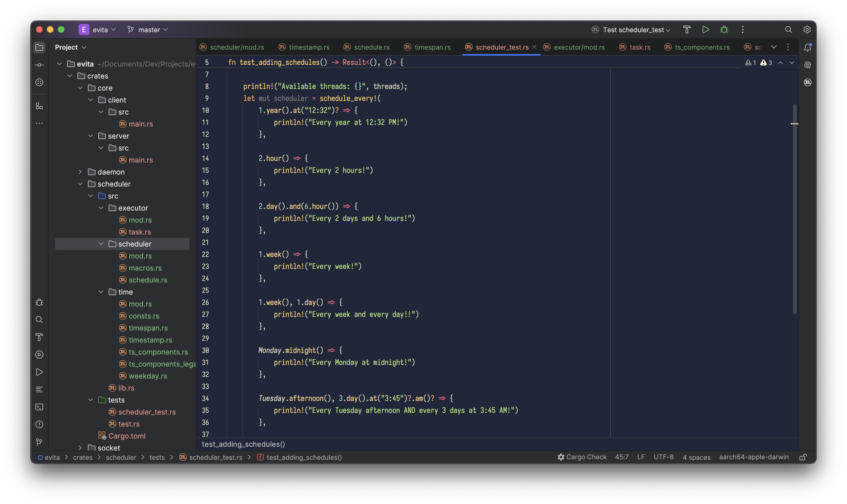Open the Run tool window in left sidebar
Image resolution: width=847 pixels, height=504 pixels.
tap(39, 372)
